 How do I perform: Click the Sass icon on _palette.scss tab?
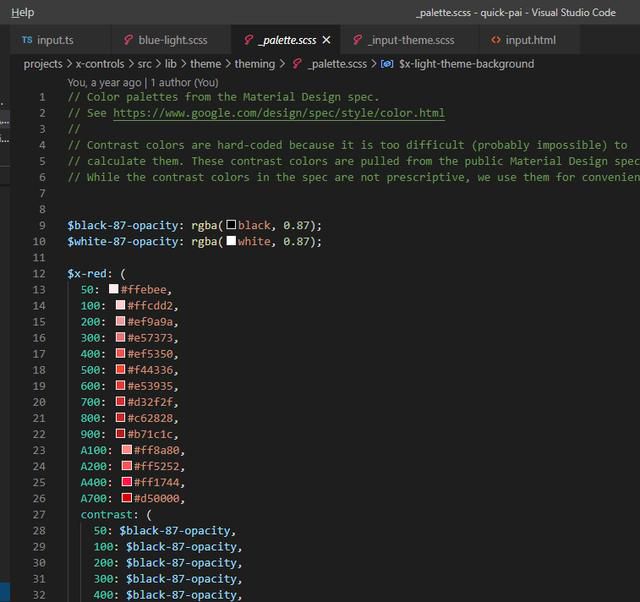pyautogui.click(x=248, y=40)
